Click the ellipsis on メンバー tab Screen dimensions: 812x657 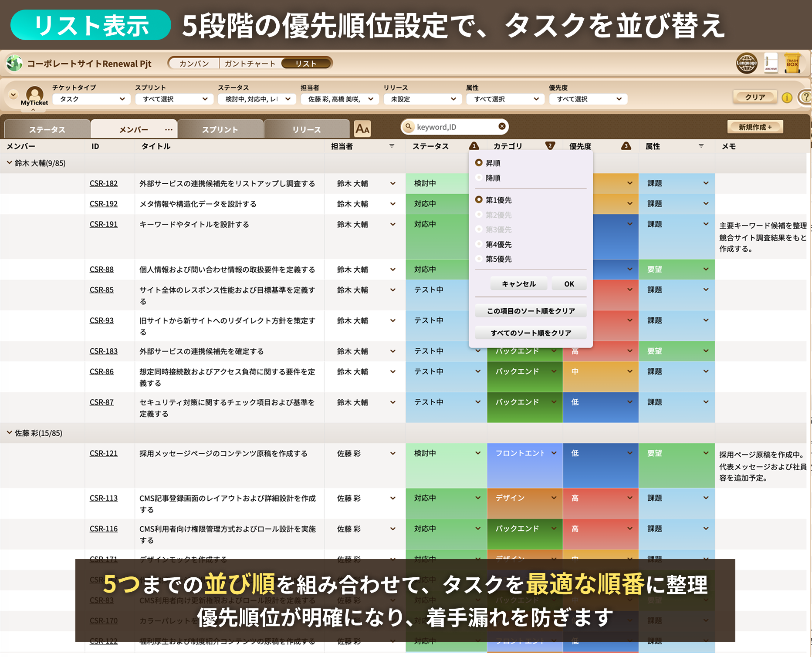[169, 129]
